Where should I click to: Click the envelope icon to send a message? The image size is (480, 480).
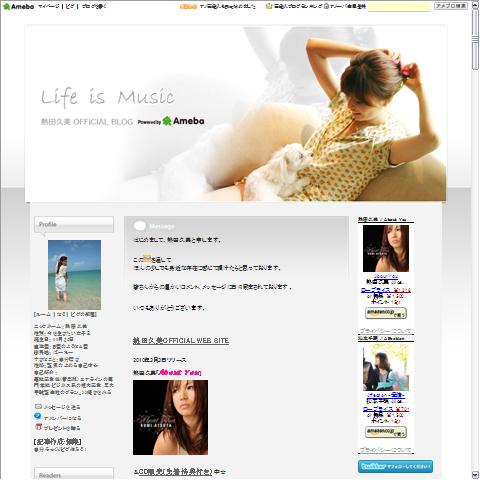pos(38,406)
